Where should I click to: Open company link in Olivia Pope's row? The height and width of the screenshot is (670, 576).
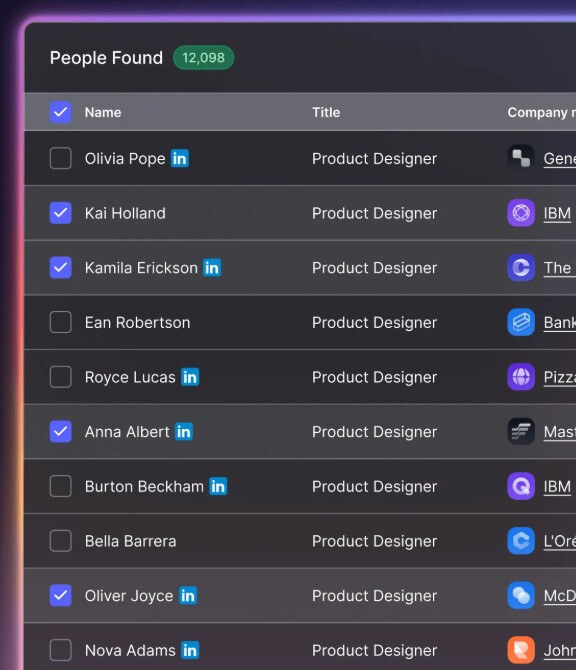[x=560, y=159]
